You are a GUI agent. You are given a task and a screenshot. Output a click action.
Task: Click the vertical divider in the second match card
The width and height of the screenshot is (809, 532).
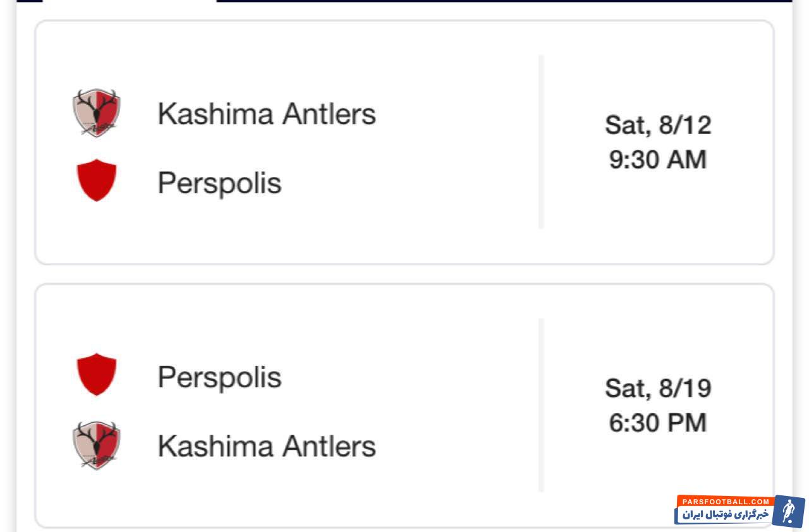point(541,405)
